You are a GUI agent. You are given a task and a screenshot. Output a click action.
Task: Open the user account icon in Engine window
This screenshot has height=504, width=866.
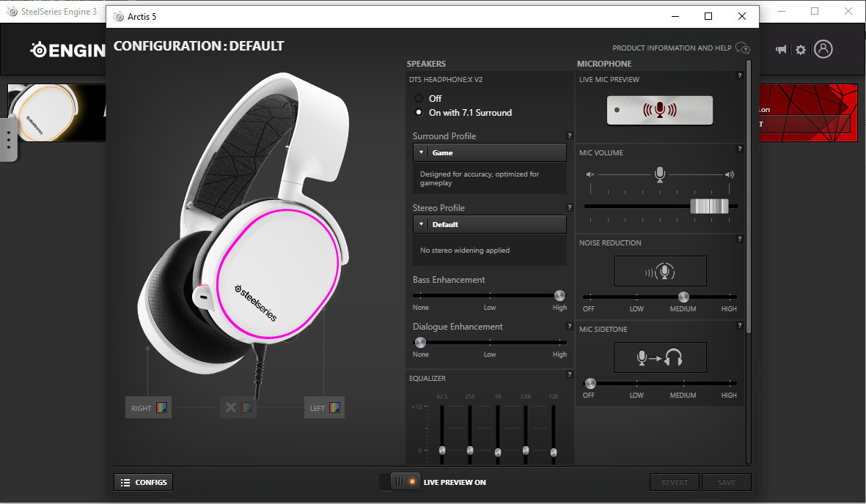[x=823, y=49]
